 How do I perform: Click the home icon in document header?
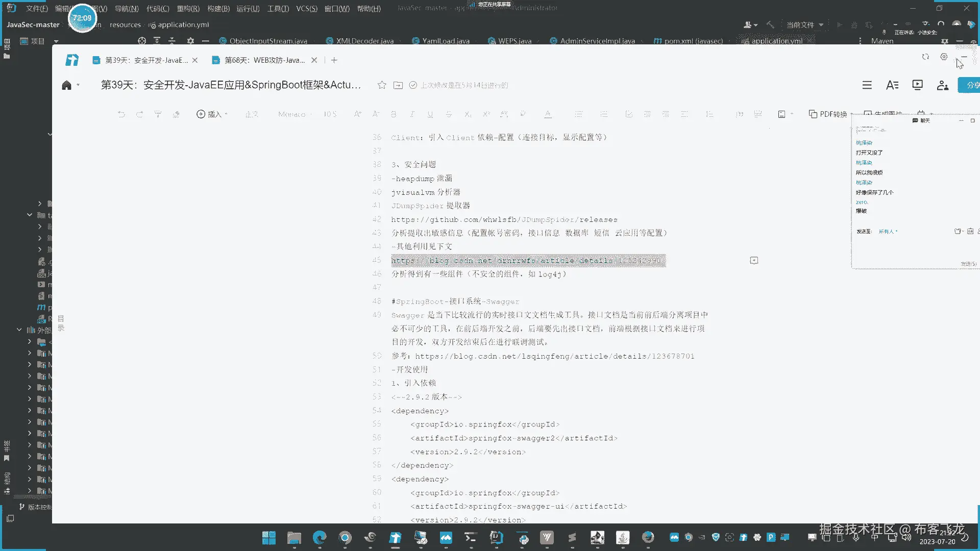coord(66,85)
